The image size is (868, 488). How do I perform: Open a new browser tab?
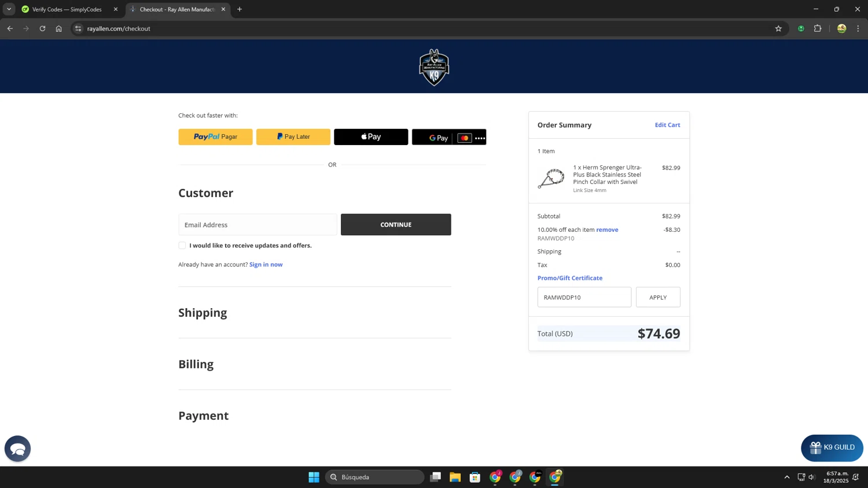pos(240,9)
